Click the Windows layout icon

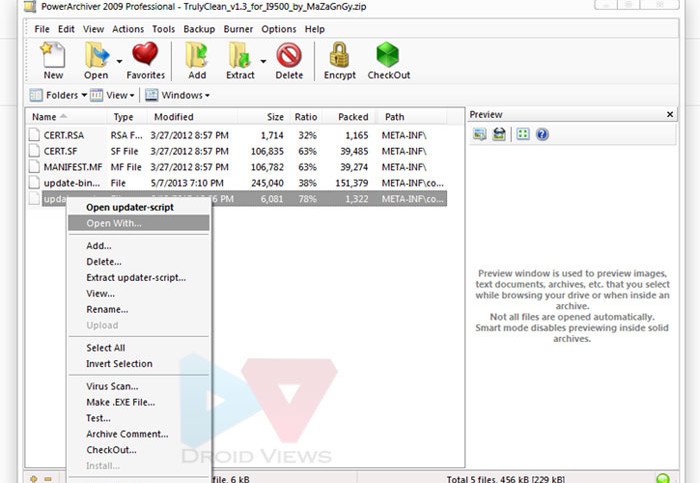pyautogui.click(x=151, y=95)
